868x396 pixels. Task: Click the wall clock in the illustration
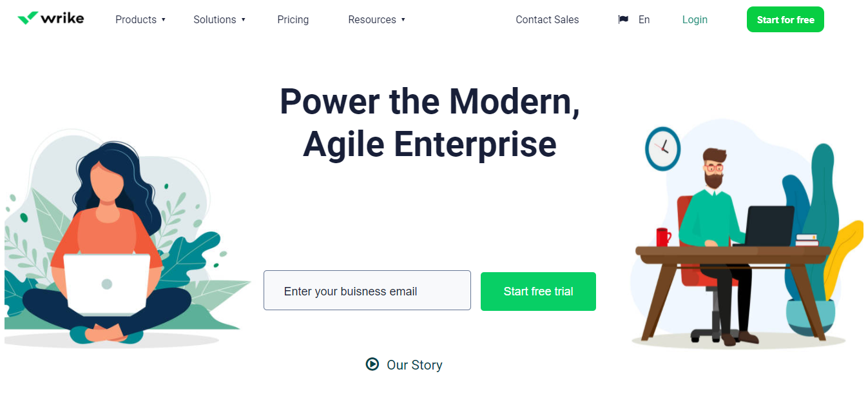coord(662,148)
